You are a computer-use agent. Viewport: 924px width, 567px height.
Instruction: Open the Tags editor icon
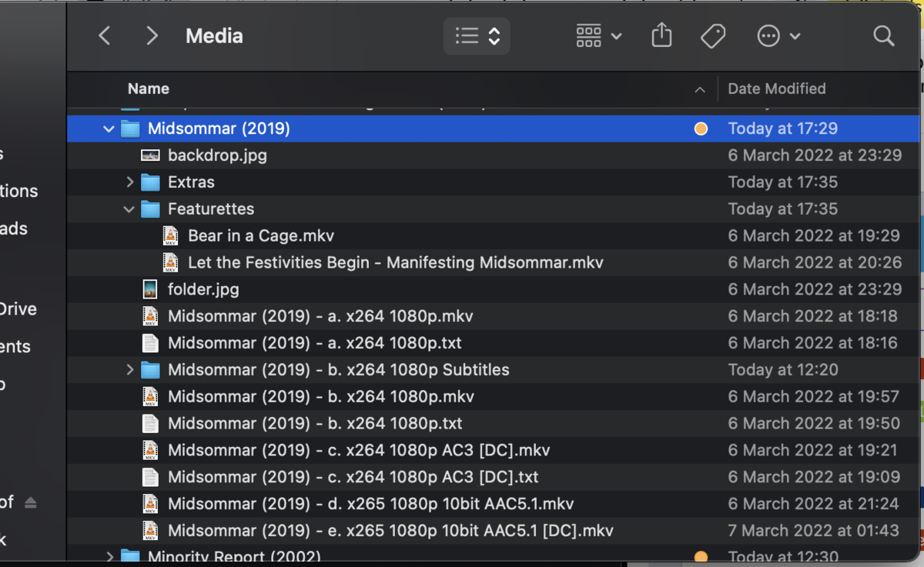[x=713, y=35]
